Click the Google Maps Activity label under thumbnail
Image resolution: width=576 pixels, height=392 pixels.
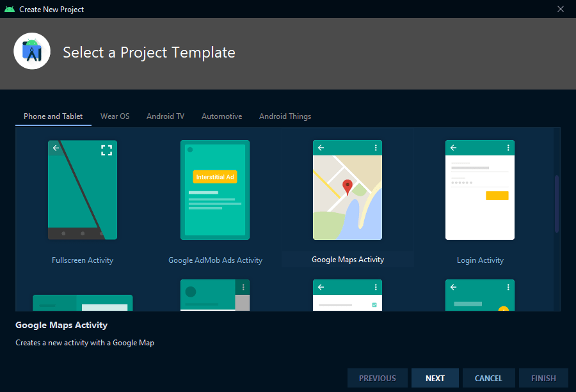348,260
